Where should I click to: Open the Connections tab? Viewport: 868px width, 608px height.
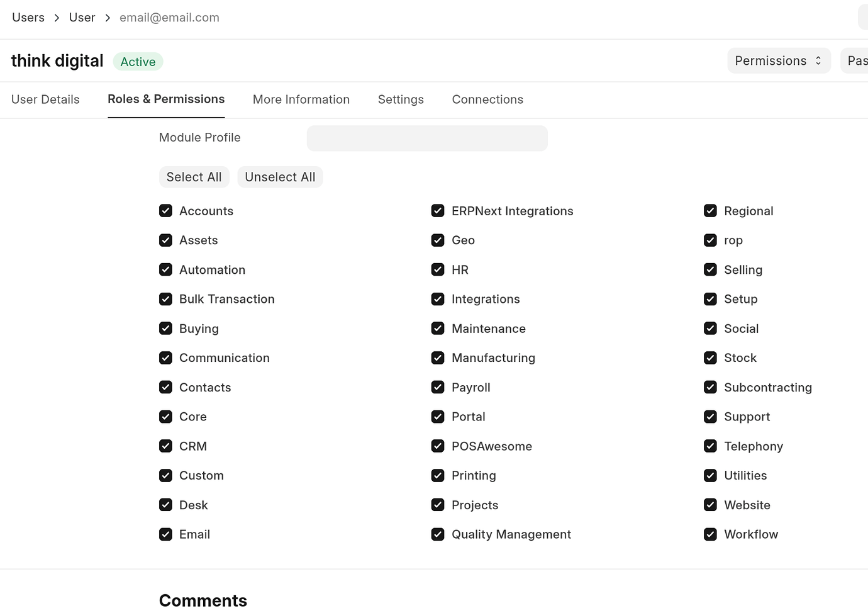(x=487, y=99)
